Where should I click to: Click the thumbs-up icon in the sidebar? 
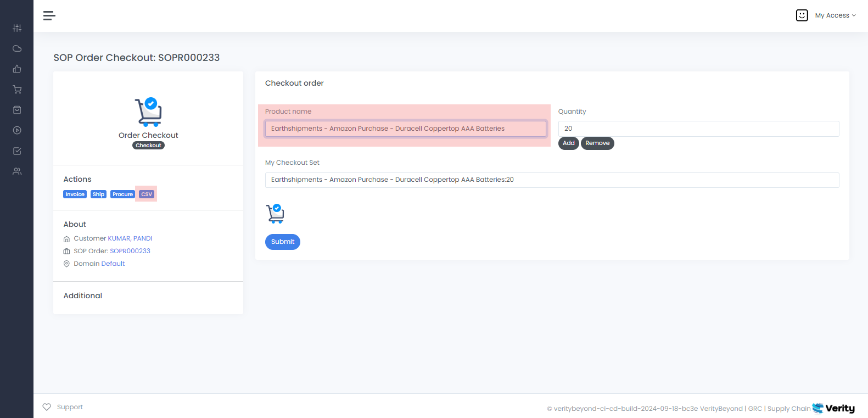[x=17, y=69]
